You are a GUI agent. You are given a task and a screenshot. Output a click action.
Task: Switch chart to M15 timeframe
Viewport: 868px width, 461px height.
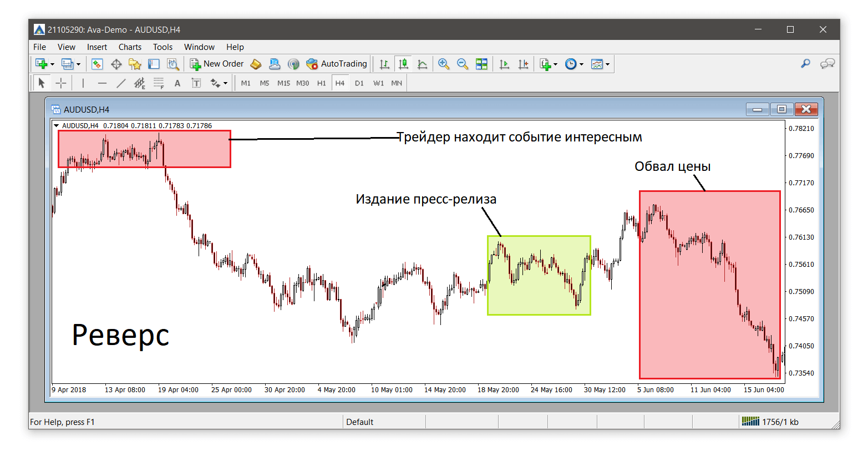tap(283, 83)
